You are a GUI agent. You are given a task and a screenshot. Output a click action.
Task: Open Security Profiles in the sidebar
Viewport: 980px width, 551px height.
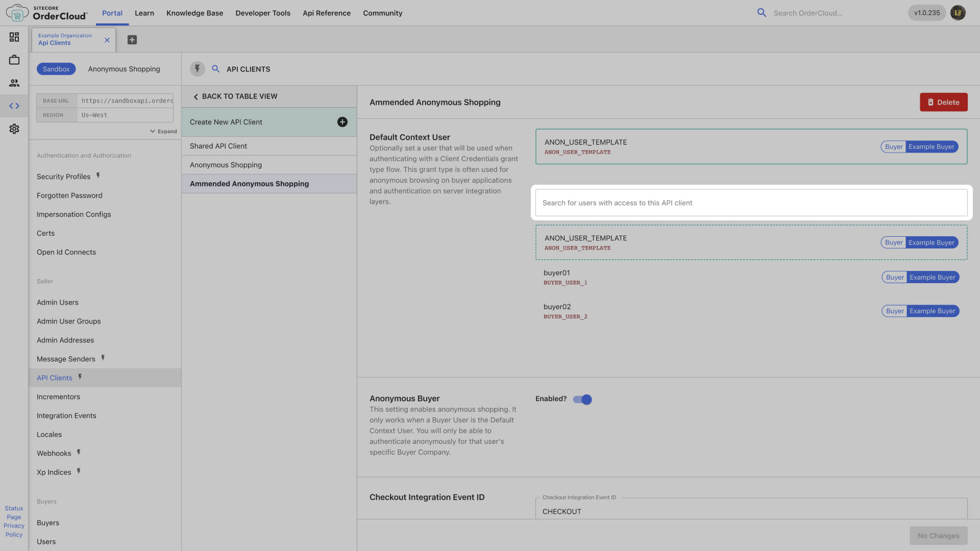(x=63, y=177)
